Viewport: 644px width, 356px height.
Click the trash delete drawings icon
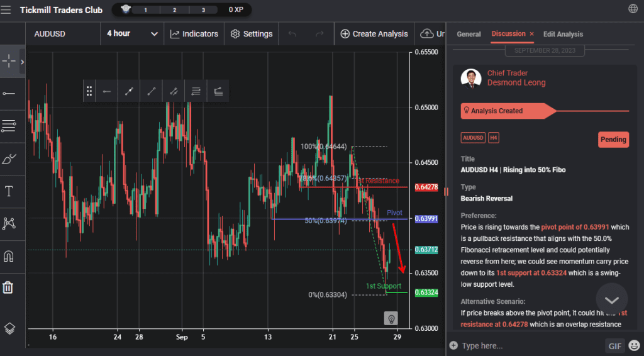(x=8, y=287)
